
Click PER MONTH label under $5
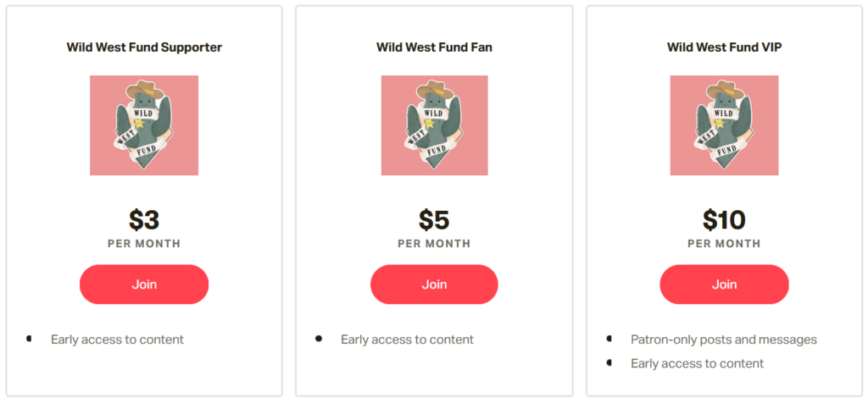click(434, 244)
